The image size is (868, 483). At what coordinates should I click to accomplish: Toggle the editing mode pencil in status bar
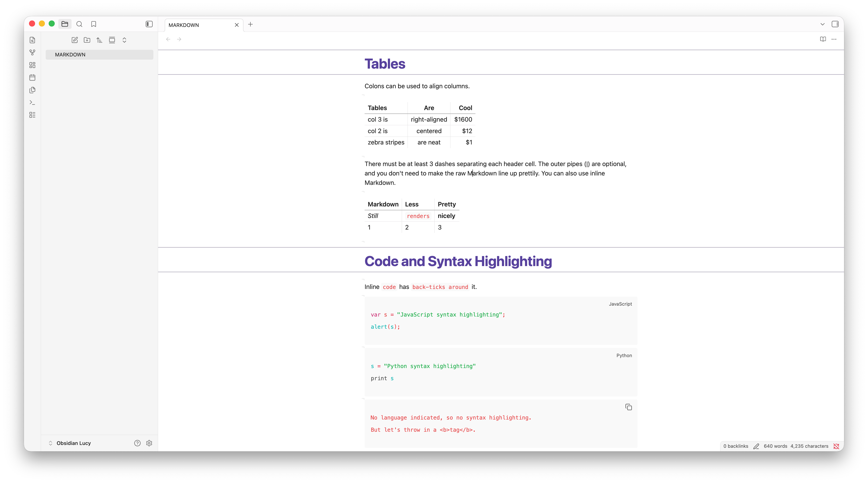click(756, 446)
